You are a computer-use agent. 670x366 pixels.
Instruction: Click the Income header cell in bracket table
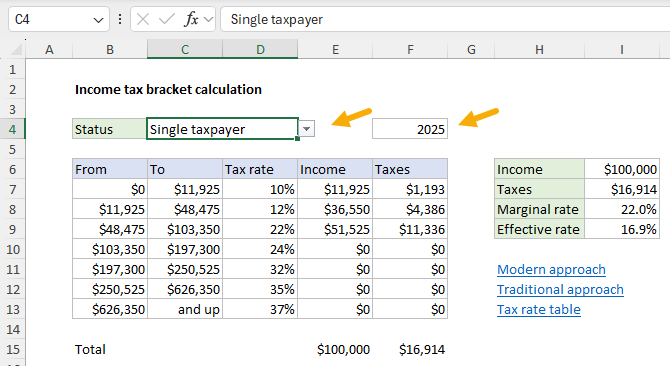point(335,169)
